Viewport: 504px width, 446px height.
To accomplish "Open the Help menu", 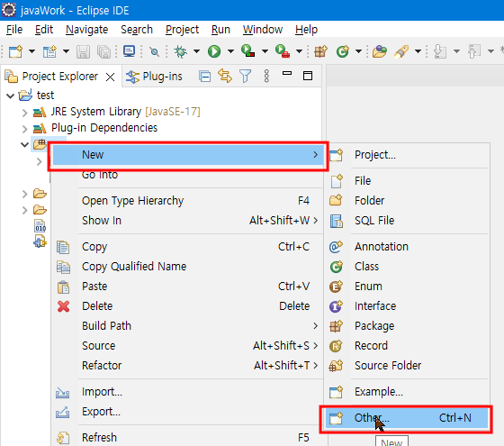I will [x=306, y=30].
